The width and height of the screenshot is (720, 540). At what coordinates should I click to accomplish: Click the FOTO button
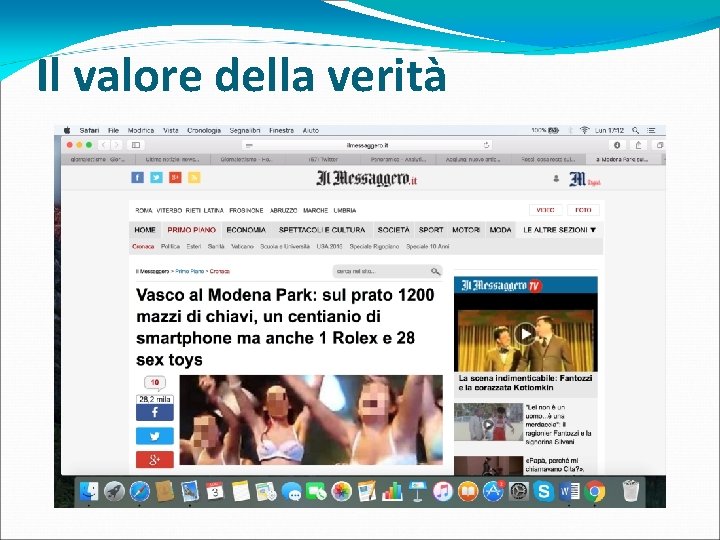pos(583,210)
